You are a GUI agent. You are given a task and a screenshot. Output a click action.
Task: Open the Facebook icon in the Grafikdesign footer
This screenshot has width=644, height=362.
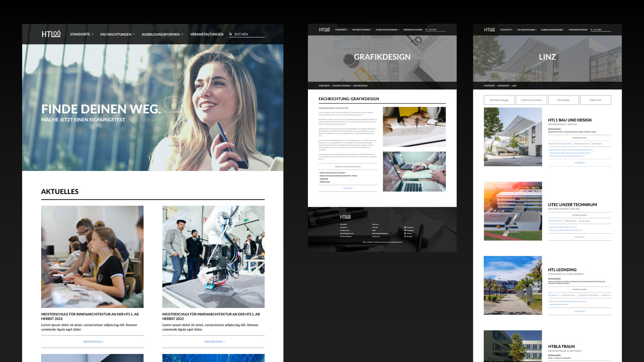(405, 227)
